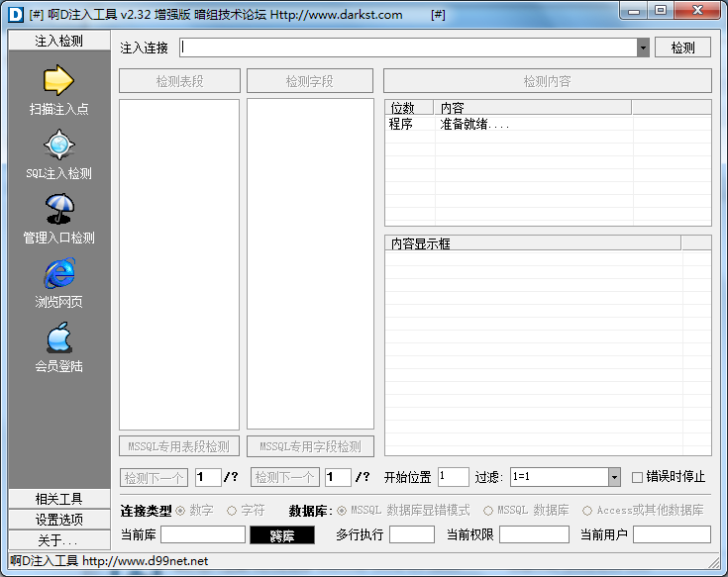
Task: Click the D application logo icon
Action: tap(15, 15)
